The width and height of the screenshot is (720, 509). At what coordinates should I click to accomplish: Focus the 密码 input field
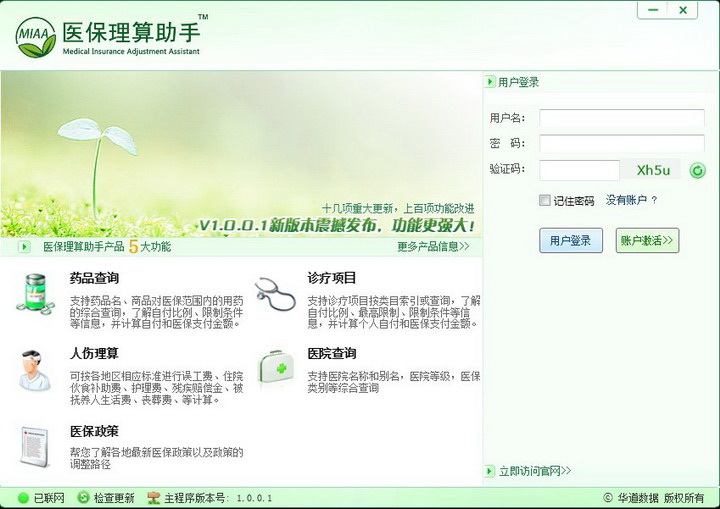pos(622,143)
